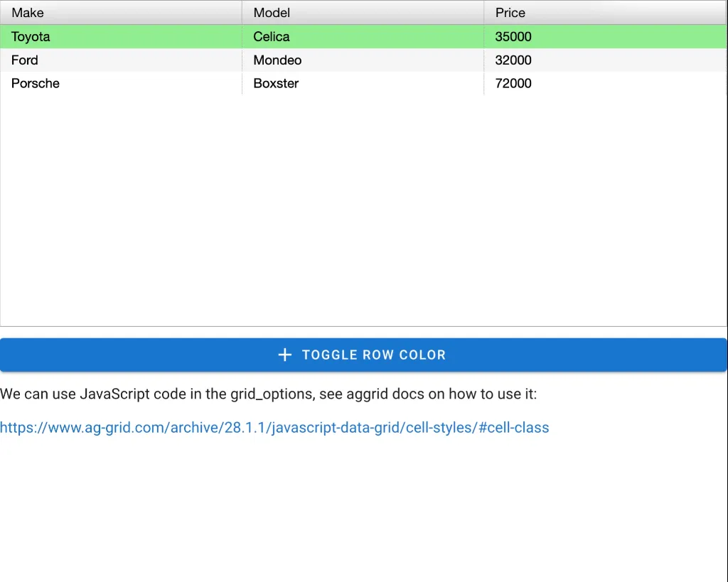Click the Boxster model cell
Viewport: 728px width, 582px height.
point(276,83)
